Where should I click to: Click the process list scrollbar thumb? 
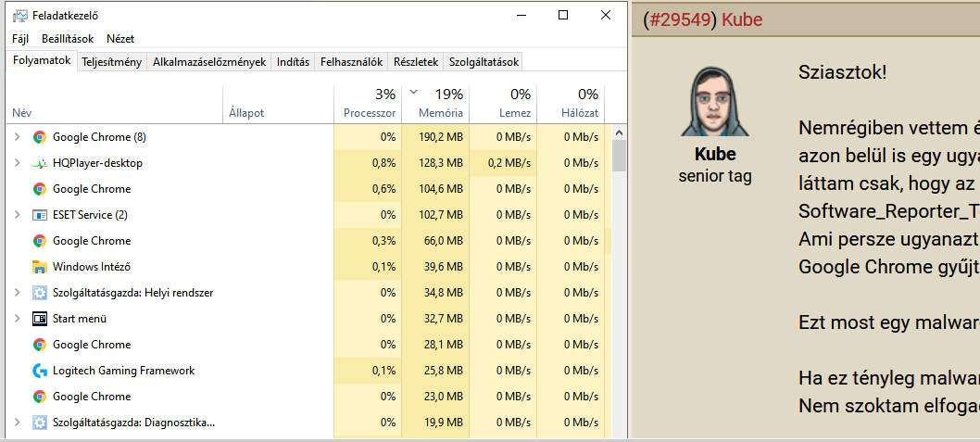point(619,156)
